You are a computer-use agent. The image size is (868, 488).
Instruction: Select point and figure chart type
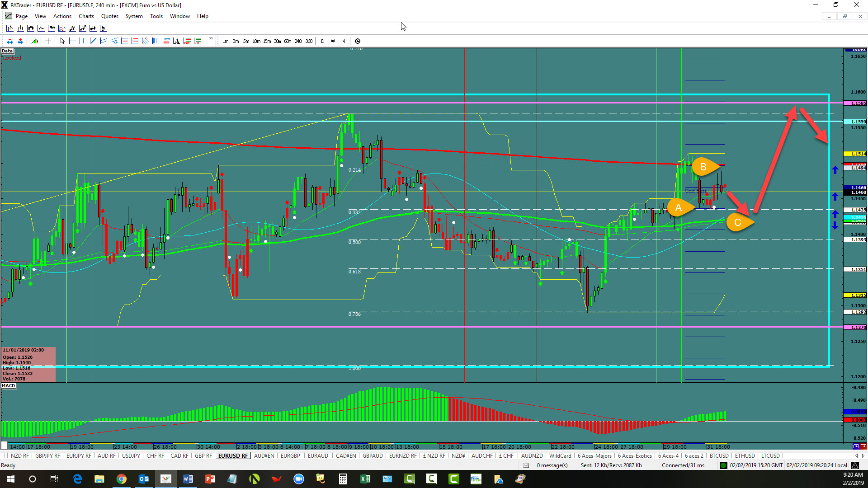click(62, 28)
